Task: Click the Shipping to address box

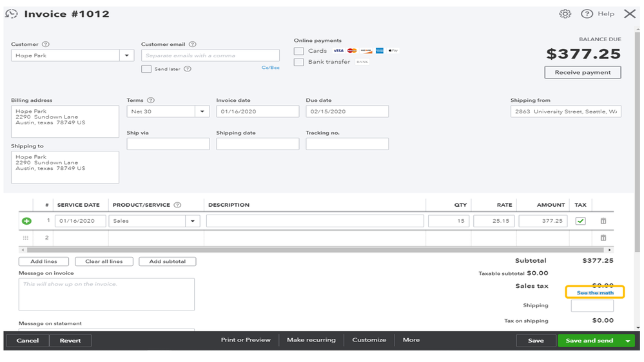Action: 65,167
